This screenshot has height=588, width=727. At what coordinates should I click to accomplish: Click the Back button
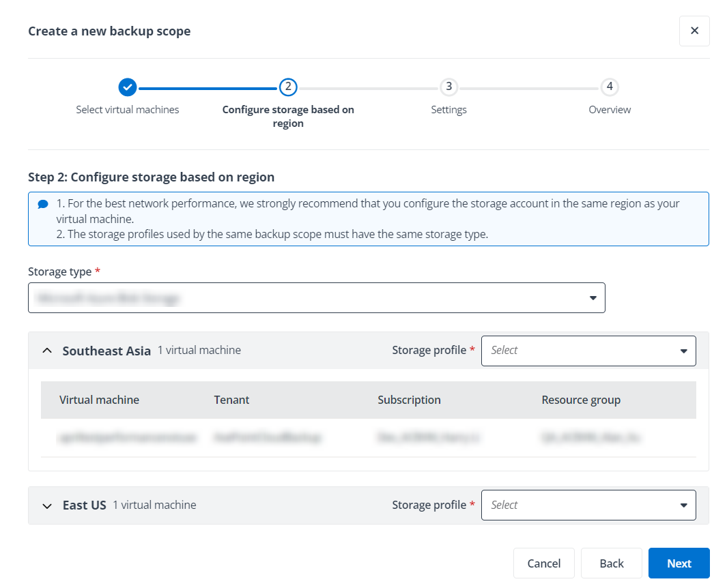(x=611, y=563)
